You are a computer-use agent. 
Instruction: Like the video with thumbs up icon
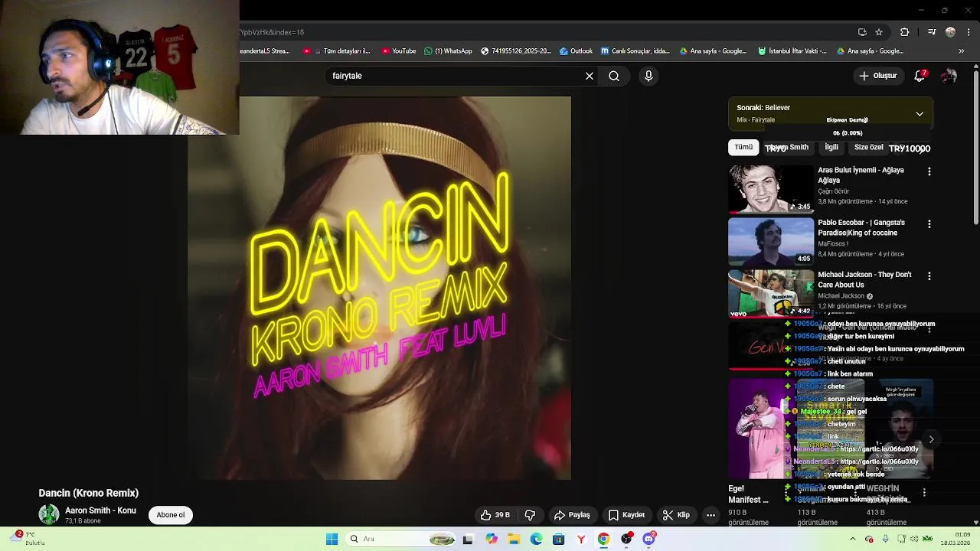495,515
